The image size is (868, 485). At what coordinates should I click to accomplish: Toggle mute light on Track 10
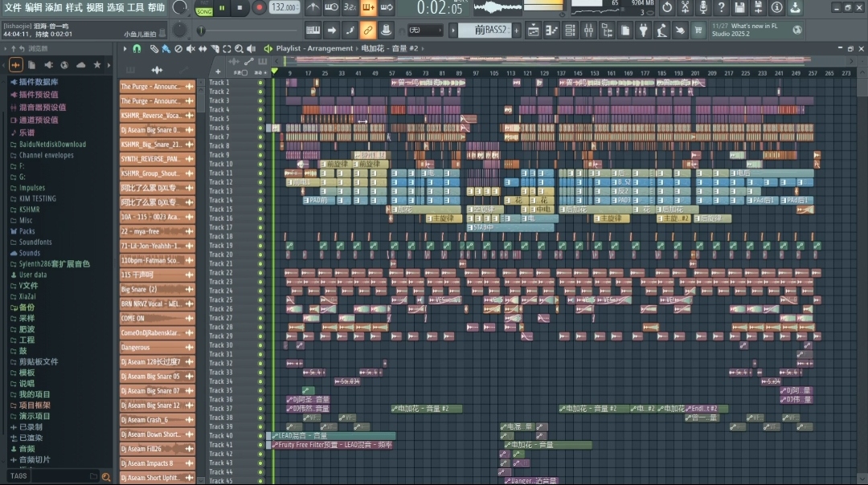[260, 164]
